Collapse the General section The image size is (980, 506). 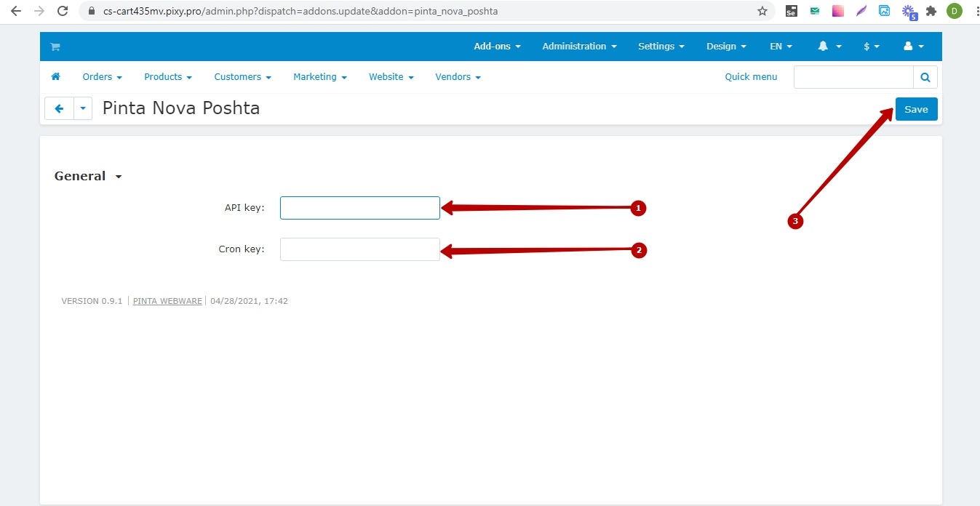[x=88, y=176]
